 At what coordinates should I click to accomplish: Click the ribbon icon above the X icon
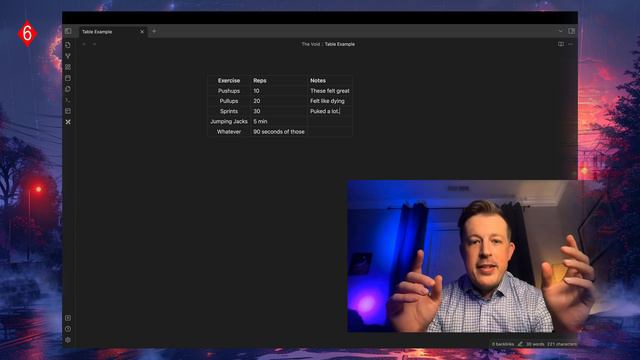tap(68, 111)
